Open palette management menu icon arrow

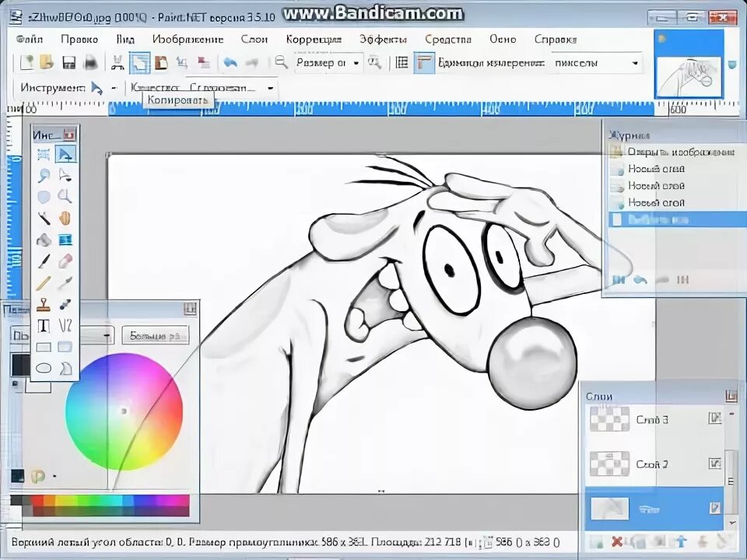pos(54,476)
